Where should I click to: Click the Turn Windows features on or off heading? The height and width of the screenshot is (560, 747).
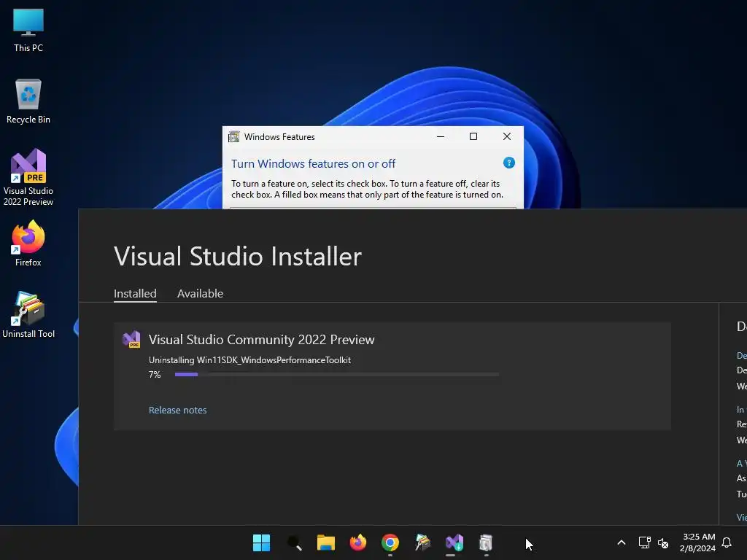click(x=313, y=164)
